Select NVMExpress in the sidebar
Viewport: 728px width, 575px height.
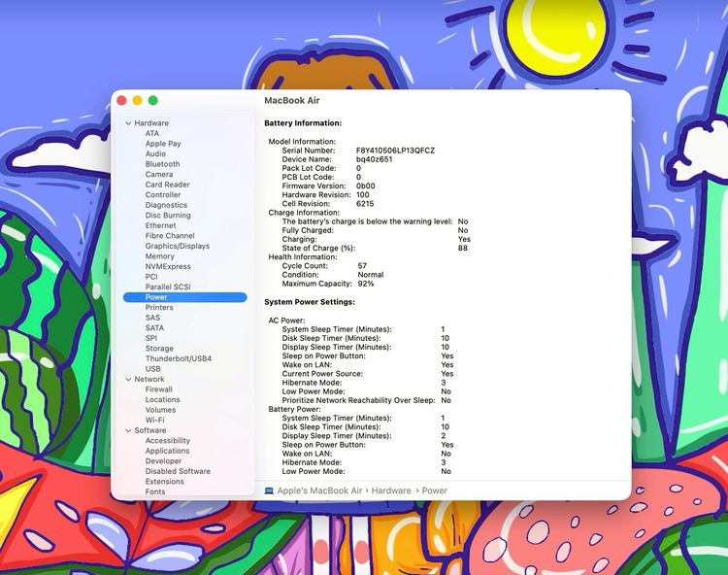pyautogui.click(x=168, y=266)
